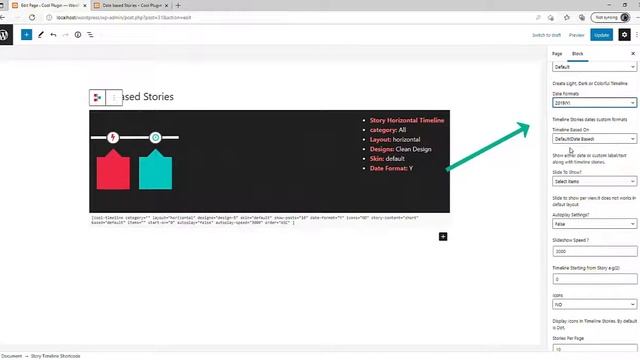Click Story Timeline Shortcode breadcrumb
Image resolution: width=640 pixels, height=360 pixels.
[56, 356]
